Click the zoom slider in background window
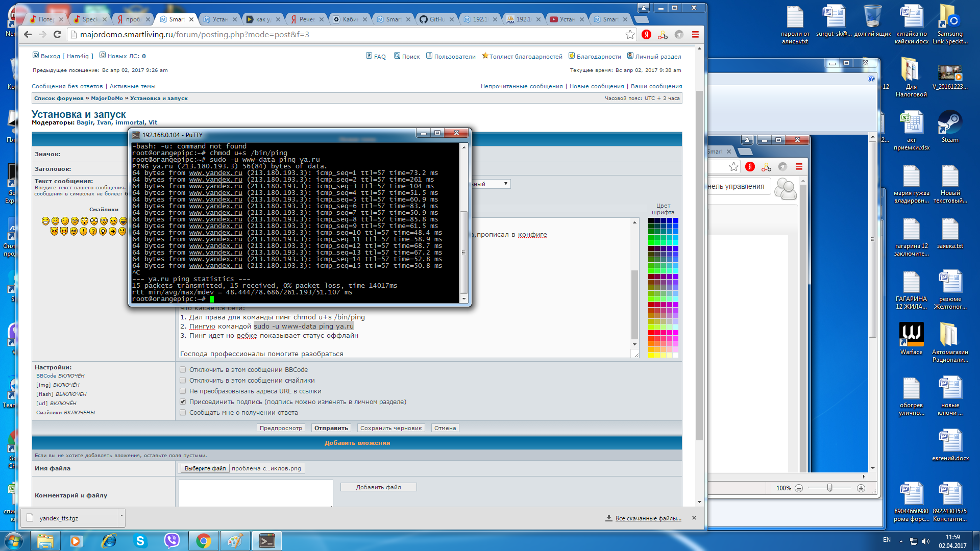This screenshot has height=551, width=980. pyautogui.click(x=830, y=488)
